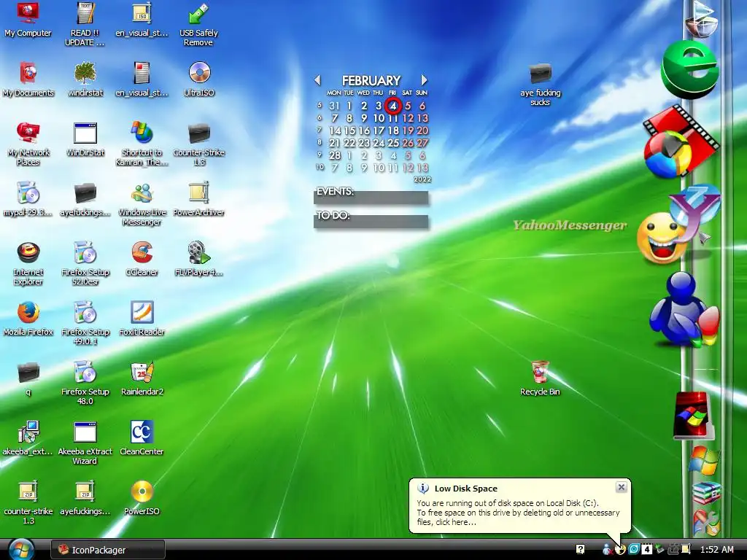
Task: Click the 1:52 AM tray clock
Action: pyautogui.click(x=717, y=550)
